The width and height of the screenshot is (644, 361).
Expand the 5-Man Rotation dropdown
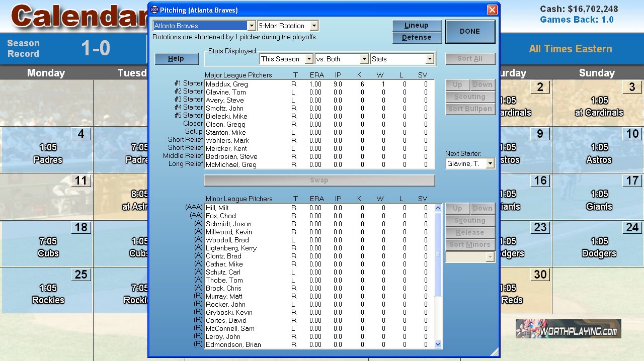314,26
